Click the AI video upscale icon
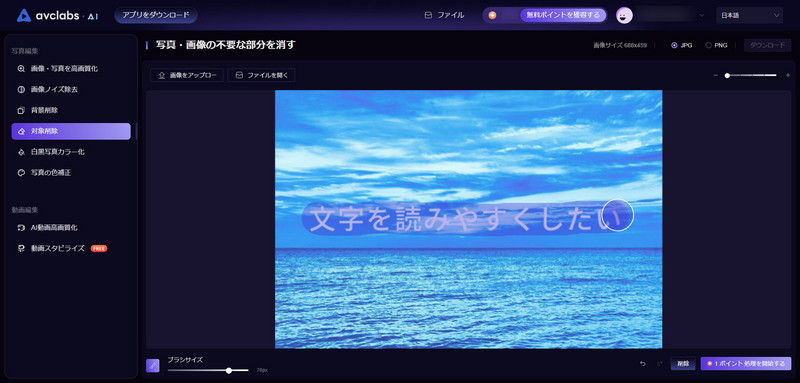Screen dimensions: 800x383 click(x=21, y=227)
